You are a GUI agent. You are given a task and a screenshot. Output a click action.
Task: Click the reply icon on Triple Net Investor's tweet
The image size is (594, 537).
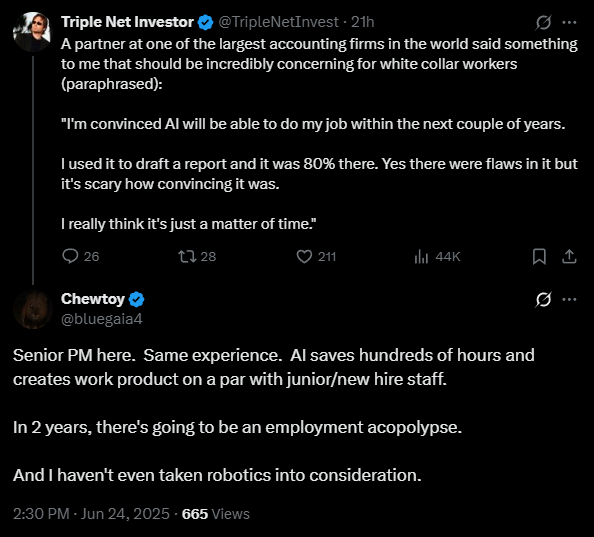pos(70,256)
